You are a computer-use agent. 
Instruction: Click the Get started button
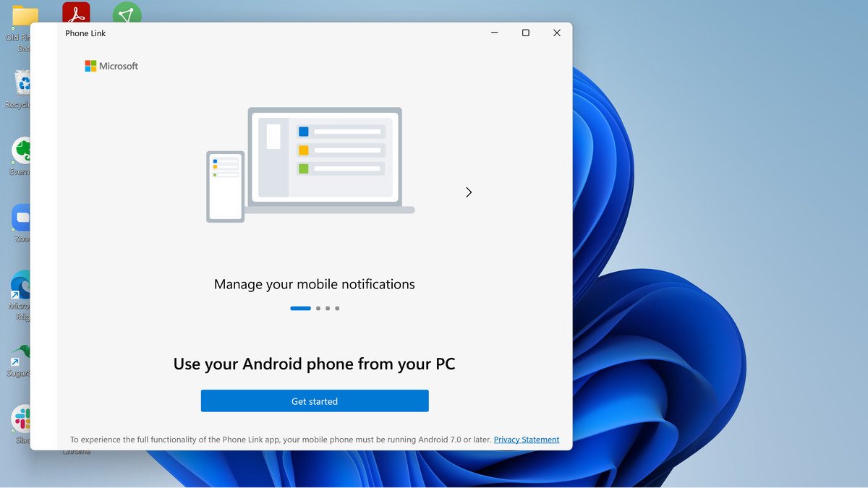pyautogui.click(x=315, y=401)
